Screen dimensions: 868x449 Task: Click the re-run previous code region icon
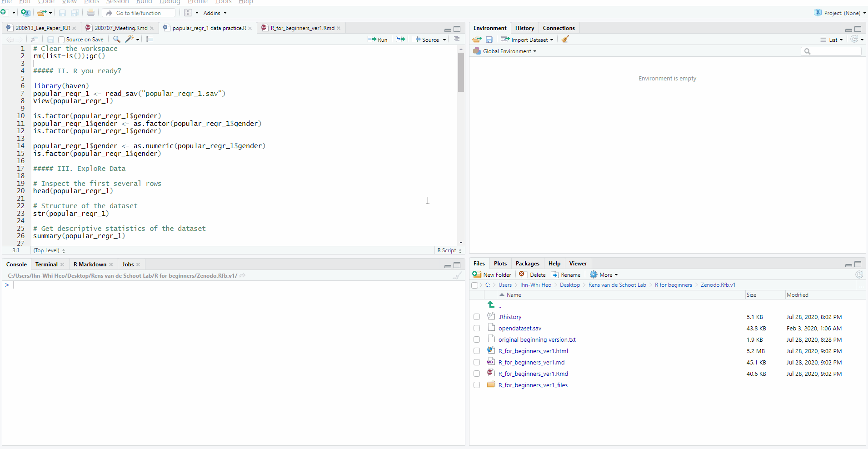point(400,40)
